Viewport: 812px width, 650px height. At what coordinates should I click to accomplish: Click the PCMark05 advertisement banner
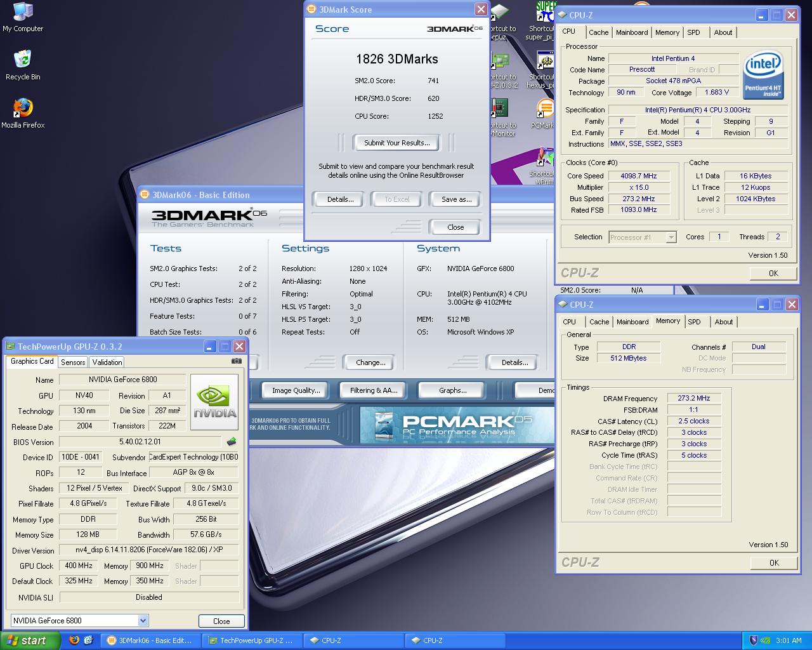point(455,425)
